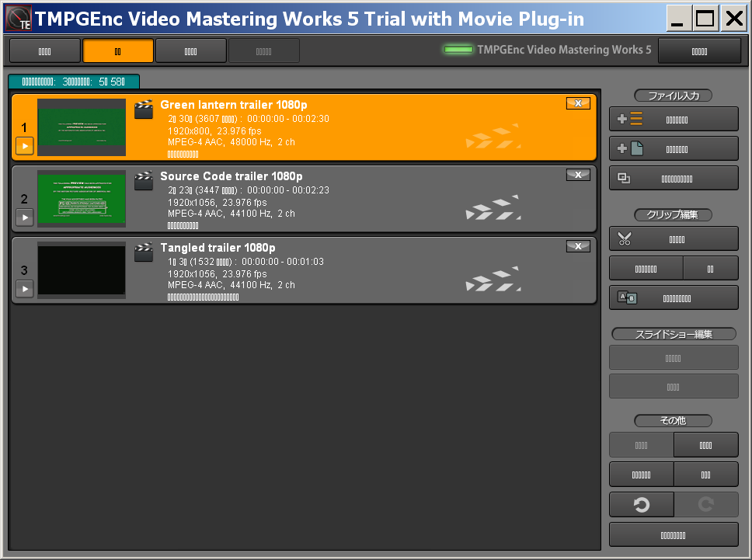Select the Green lantern clip thumbnail
752x560 pixels.
tap(82, 127)
